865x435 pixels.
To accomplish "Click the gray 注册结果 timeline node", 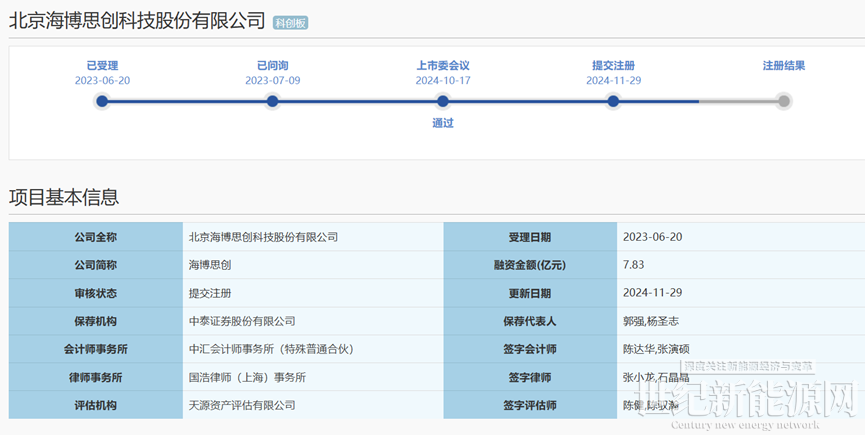I will (784, 101).
